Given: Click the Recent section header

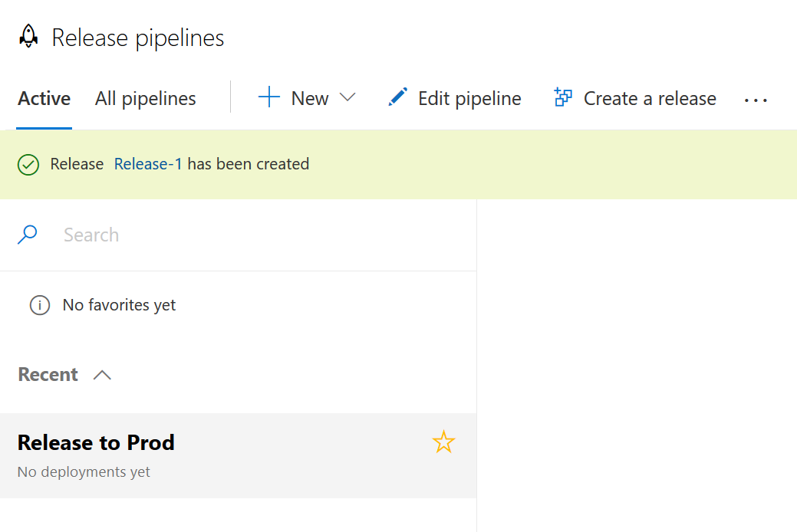Looking at the screenshot, I should tap(48, 375).
